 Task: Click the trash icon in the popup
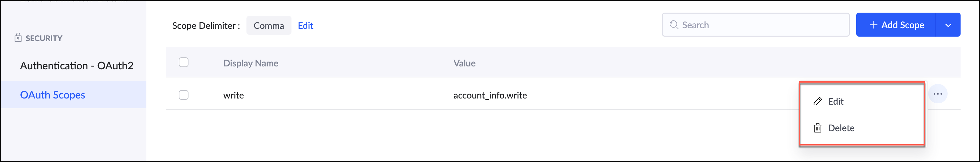click(817, 128)
